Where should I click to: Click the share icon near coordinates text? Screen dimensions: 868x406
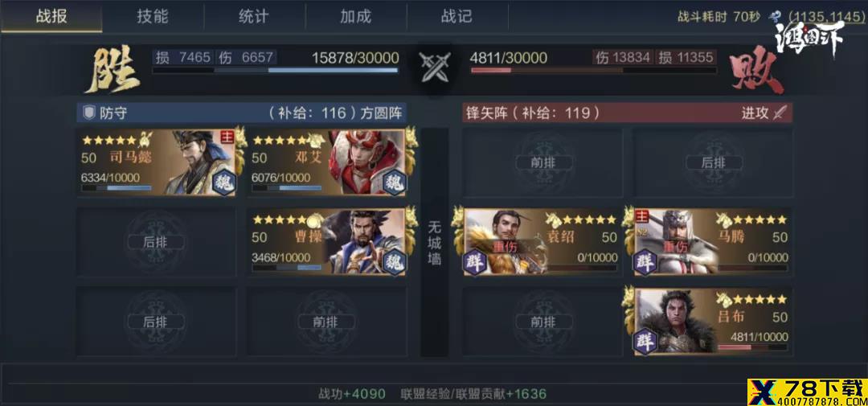click(x=778, y=17)
